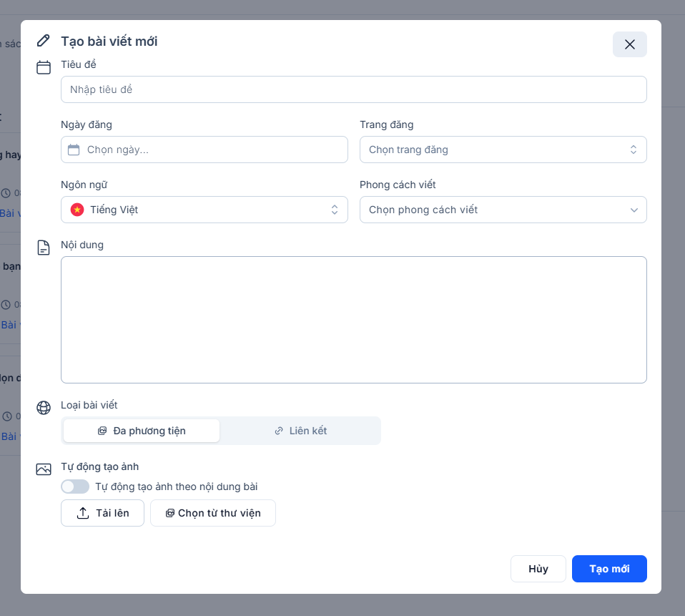685x616 pixels.
Task: Enable the Tự động tạo ảnh toggle switch
Action: [x=75, y=487]
